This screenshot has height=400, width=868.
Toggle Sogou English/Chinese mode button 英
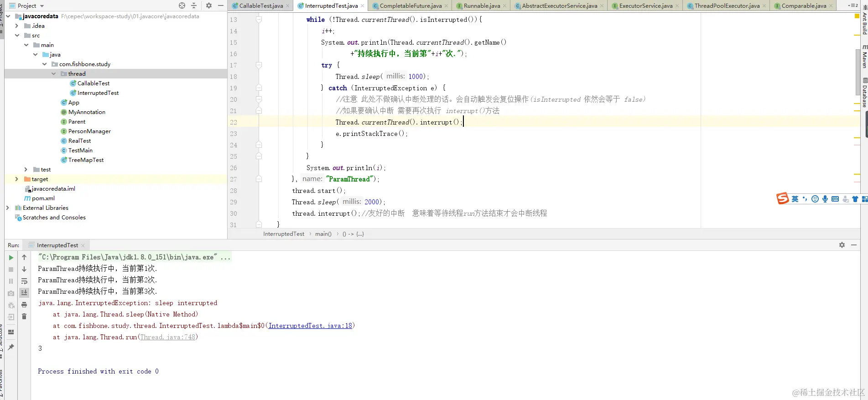(795, 199)
